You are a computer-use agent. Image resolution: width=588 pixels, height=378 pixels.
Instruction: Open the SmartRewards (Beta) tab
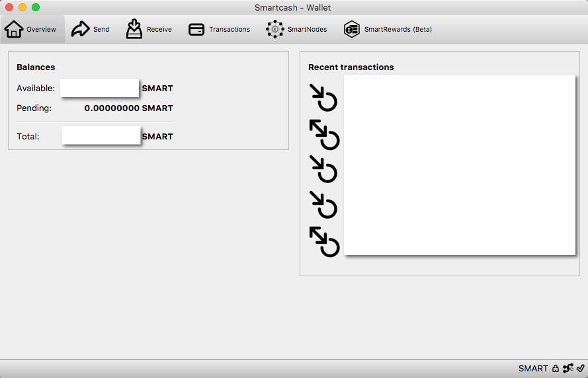pos(388,29)
